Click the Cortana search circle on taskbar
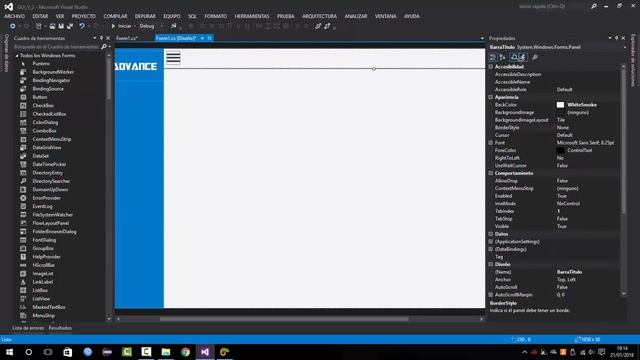 [29, 352]
